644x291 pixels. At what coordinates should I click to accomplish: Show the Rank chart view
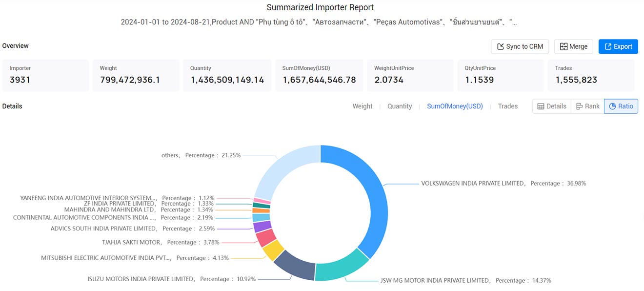click(587, 106)
